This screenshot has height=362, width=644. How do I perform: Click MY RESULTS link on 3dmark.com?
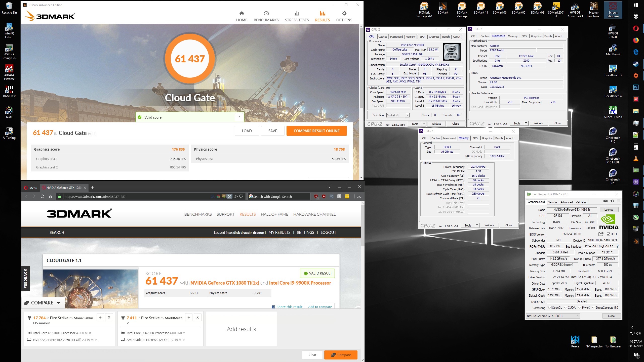click(279, 232)
